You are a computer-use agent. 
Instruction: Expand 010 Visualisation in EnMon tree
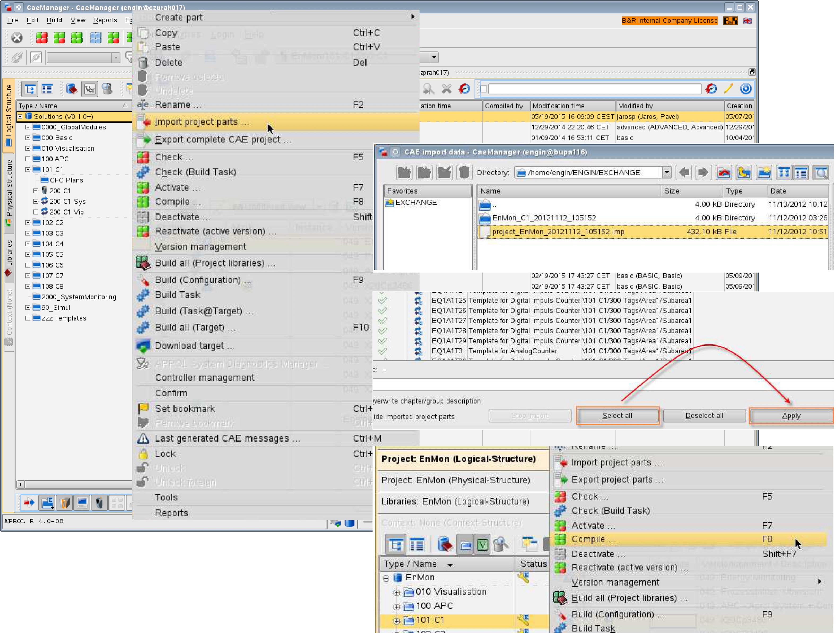[397, 592]
